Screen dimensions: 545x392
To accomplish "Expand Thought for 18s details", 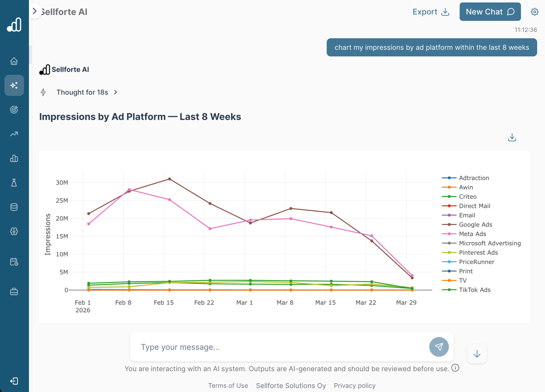I will click(87, 92).
